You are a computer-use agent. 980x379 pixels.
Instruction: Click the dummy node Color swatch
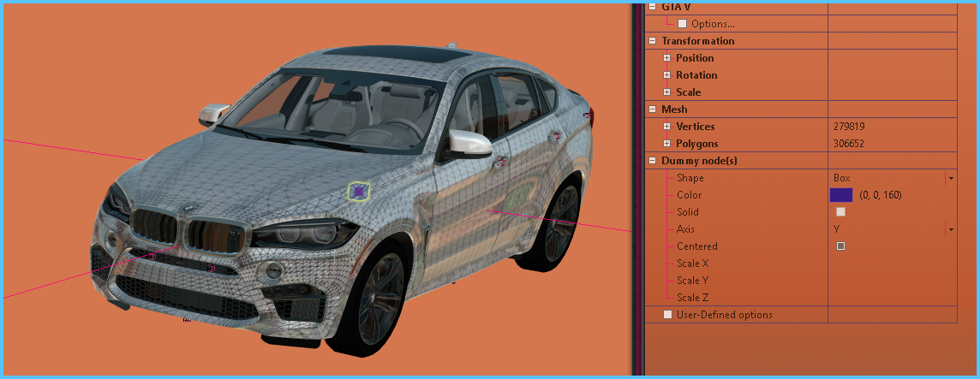pos(840,195)
